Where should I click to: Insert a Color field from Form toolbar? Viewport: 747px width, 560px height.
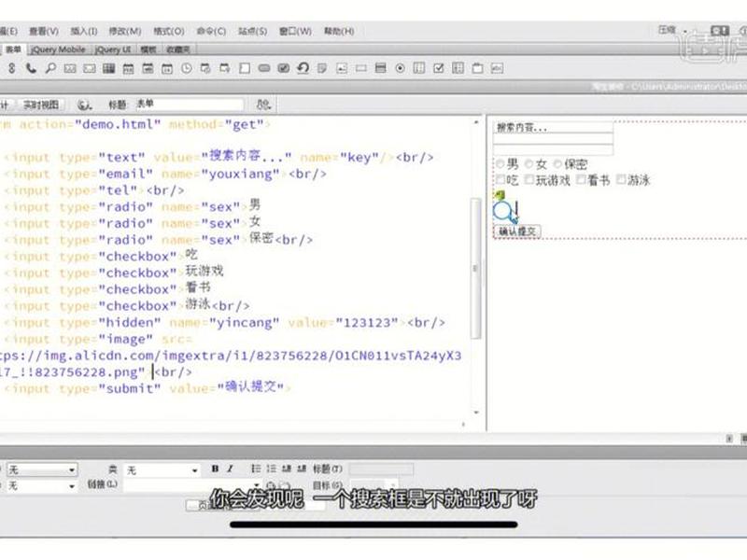tap(109, 68)
